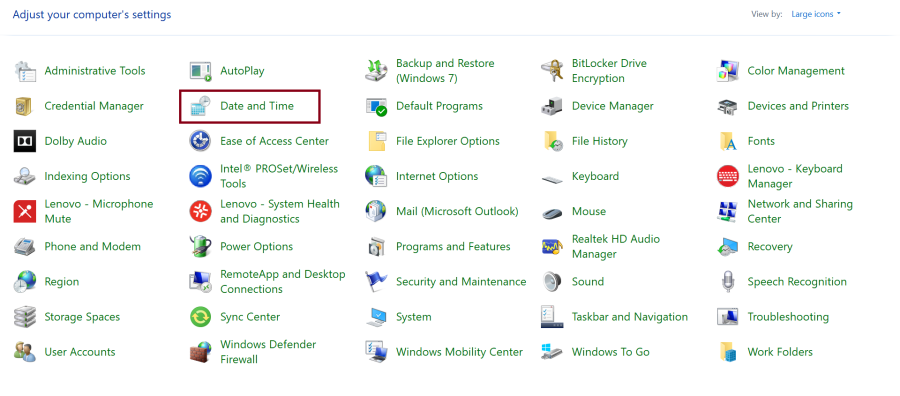The image size is (900, 396).
Task: Open Backup and Restore icon
Action: 377,71
